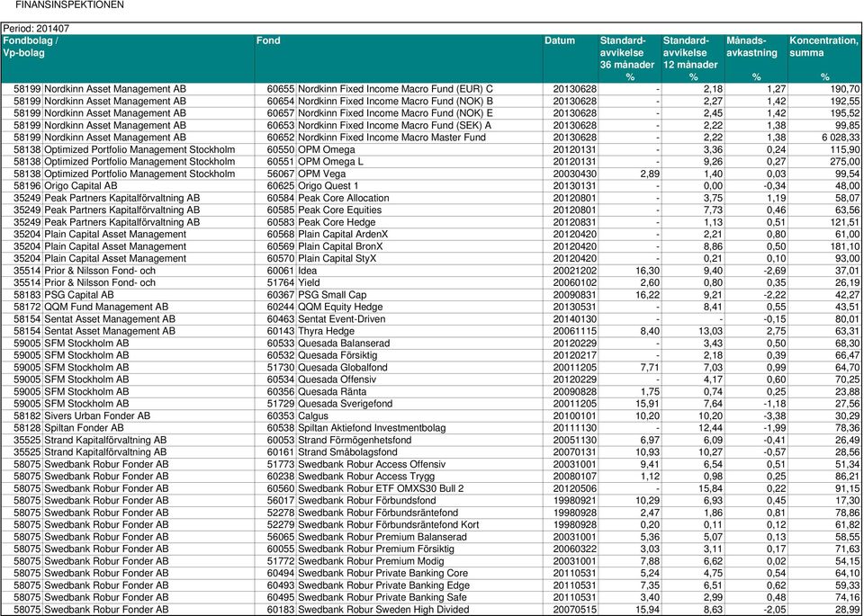Image resolution: width=864 pixels, height=616 pixels.
Task: Select 'Swedbank Robur Sweden High Divided'
Action: (x=384, y=610)
